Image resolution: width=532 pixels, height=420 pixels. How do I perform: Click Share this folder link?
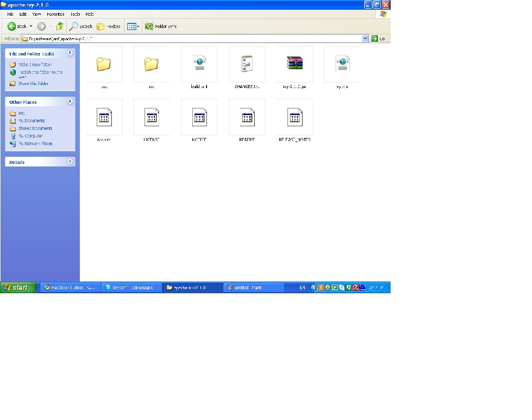tap(33, 83)
